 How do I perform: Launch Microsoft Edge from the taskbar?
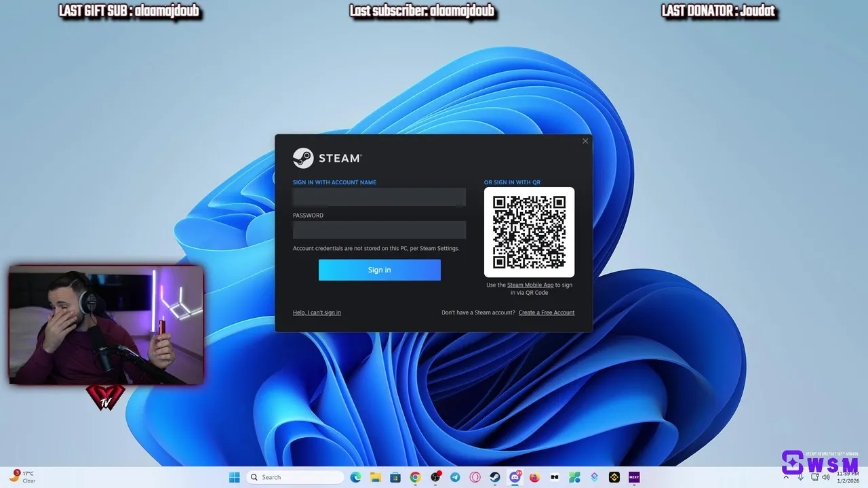tap(356, 477)
